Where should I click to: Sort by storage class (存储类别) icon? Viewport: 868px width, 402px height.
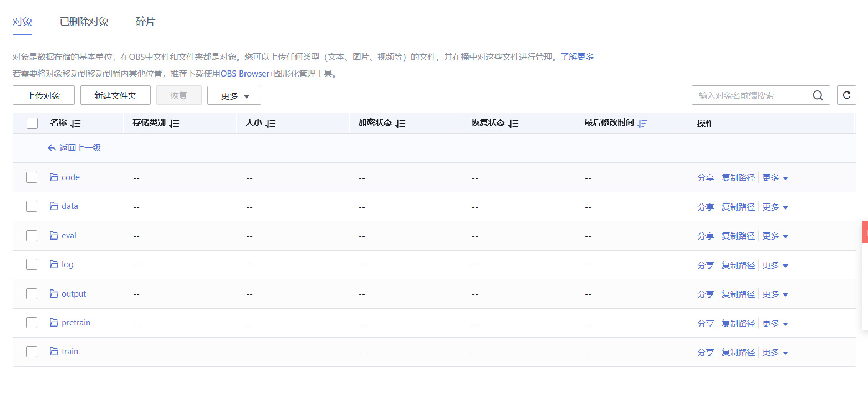[x=174, y=124]
